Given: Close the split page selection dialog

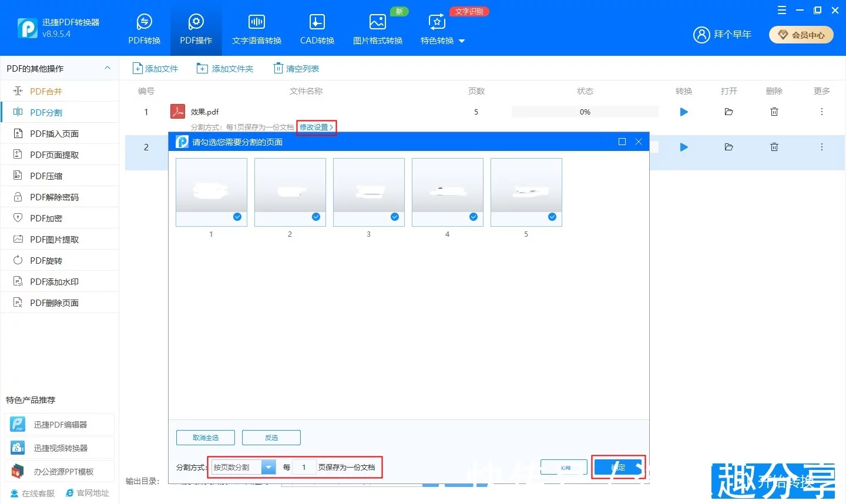Looking at the screenshot, I should pos(639,142).
